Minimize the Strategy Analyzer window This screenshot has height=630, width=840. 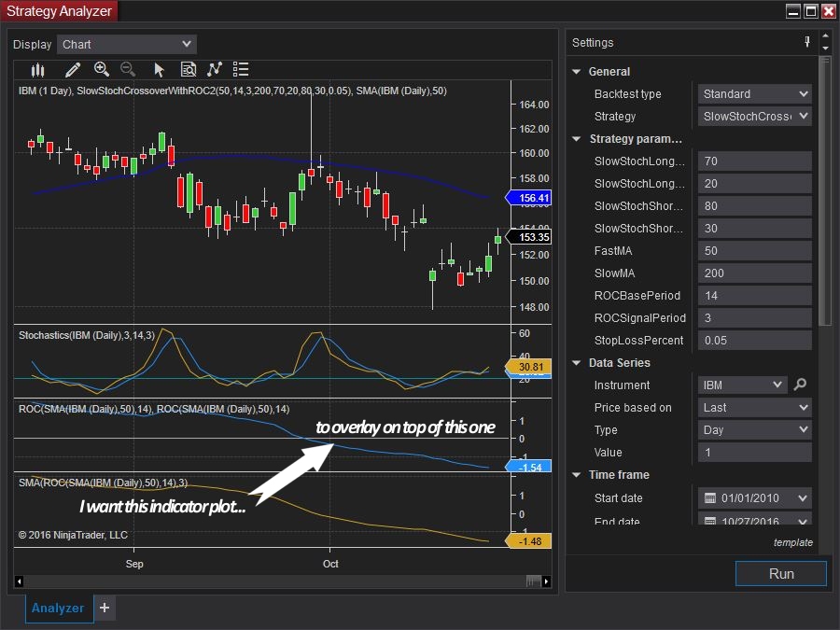793,10
